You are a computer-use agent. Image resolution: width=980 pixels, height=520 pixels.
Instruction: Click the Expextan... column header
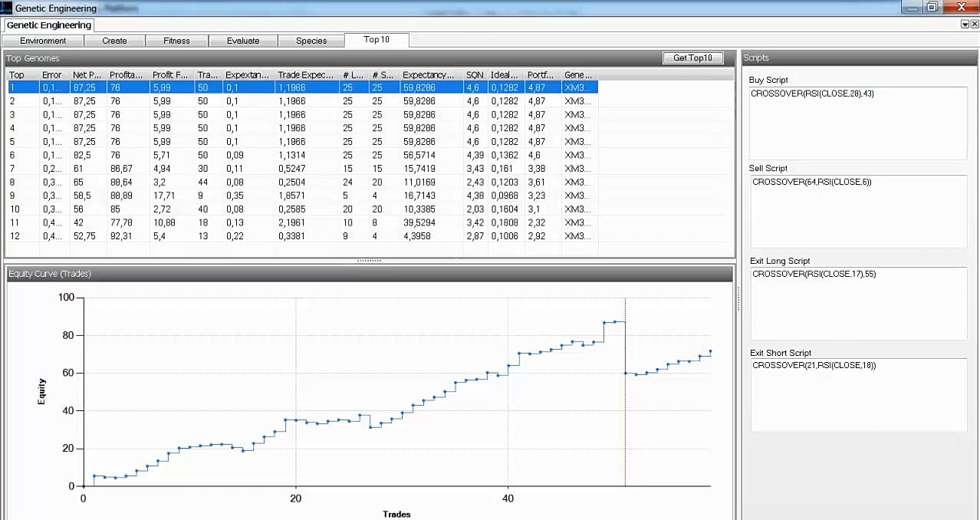[x=248, y=75]
